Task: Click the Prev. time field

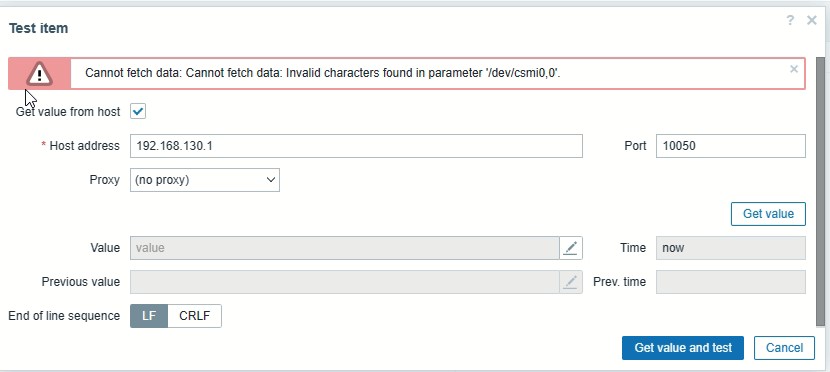Action: (x=731, y=282)
